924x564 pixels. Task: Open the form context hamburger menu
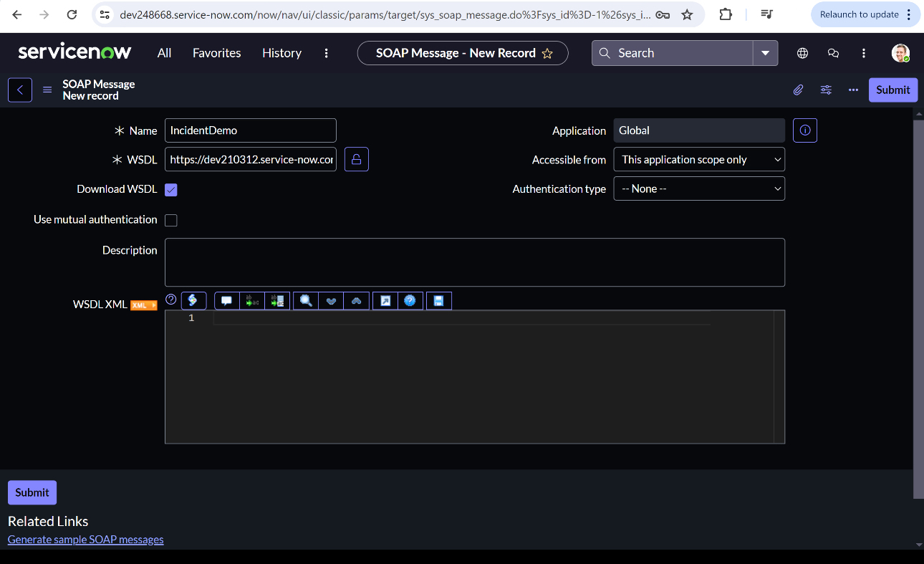pos(47,90)
